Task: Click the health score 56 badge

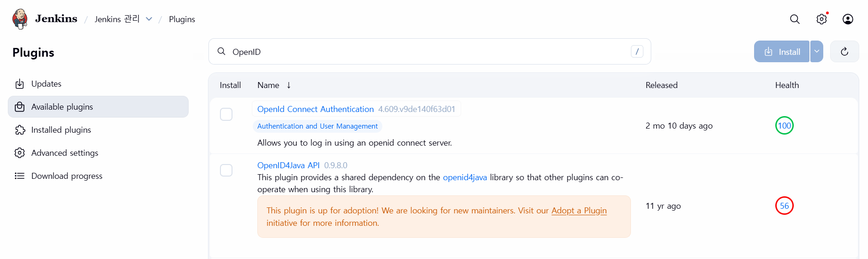Action: 784,206
